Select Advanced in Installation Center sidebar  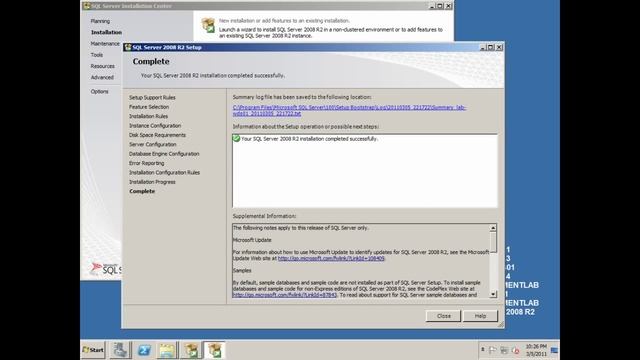coord(102,77)
